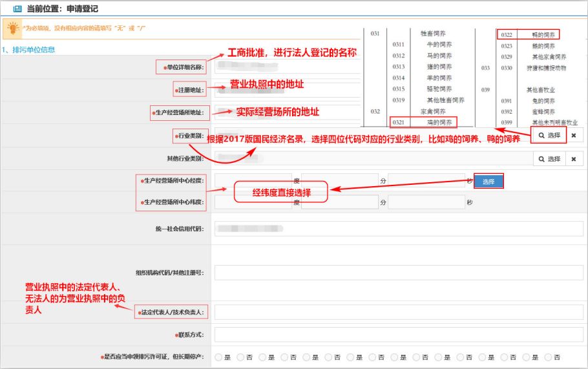Focus the 组织机构代码/其他注册号 field
The image size is (588, 369).
coord(399,272)
